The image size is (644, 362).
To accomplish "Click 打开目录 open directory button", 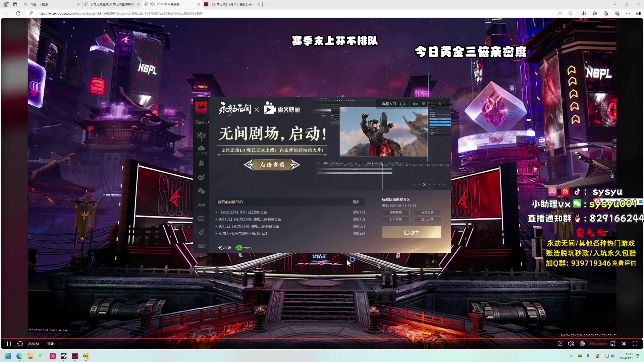I will pos(395,219).
